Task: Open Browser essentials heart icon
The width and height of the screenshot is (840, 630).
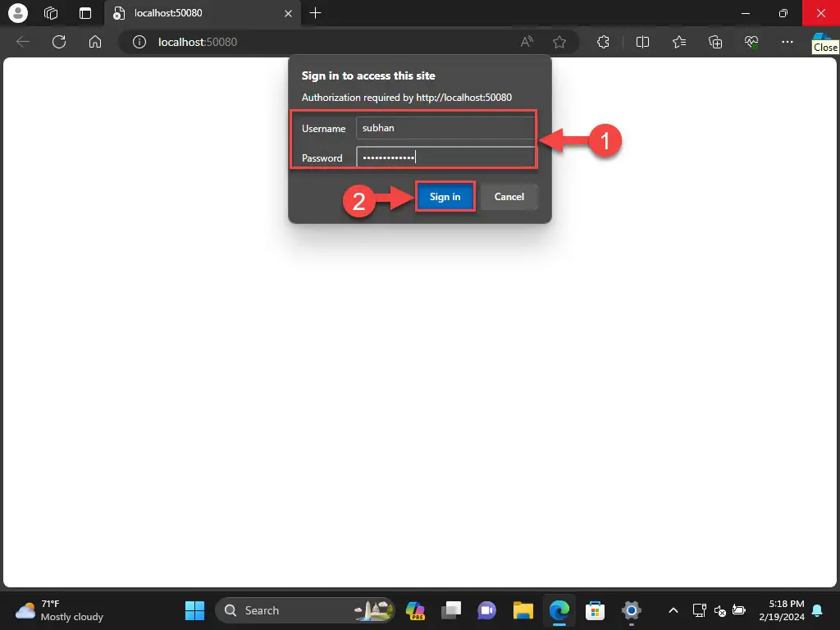Action: coord(751,42)
